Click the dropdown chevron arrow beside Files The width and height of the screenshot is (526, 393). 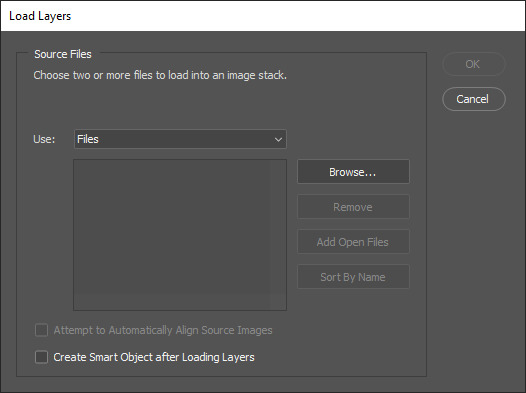click(x=278, y=139)
